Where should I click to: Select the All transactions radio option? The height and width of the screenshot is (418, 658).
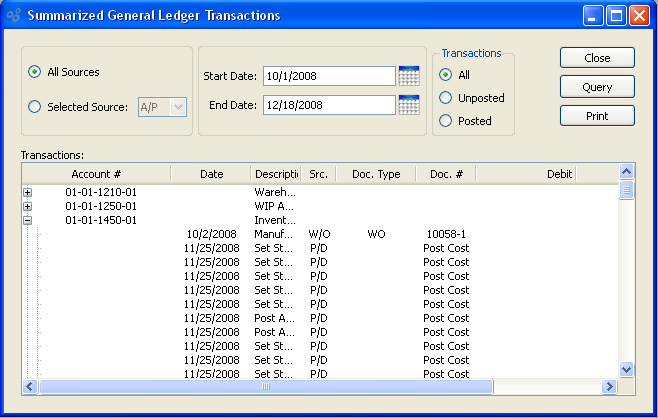[x=446, y=75]
